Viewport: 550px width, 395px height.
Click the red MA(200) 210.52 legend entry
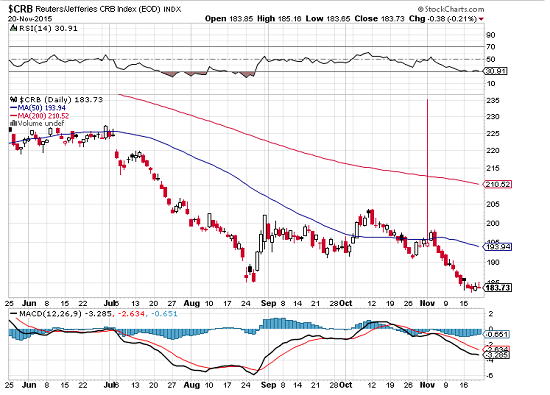(40, 116)
